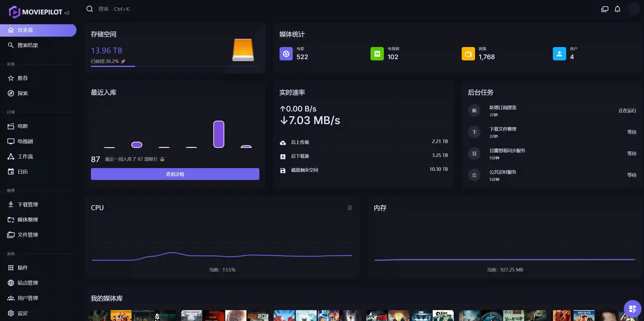
Task: Click the 搜索 search field
Action: pos(103,9)
